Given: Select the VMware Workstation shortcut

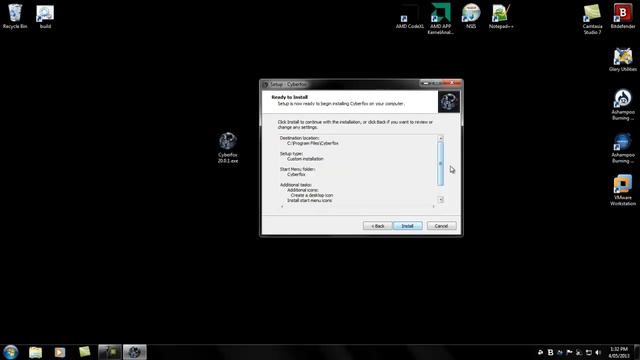Looking at the screenshot, I should tap(623, 191).
